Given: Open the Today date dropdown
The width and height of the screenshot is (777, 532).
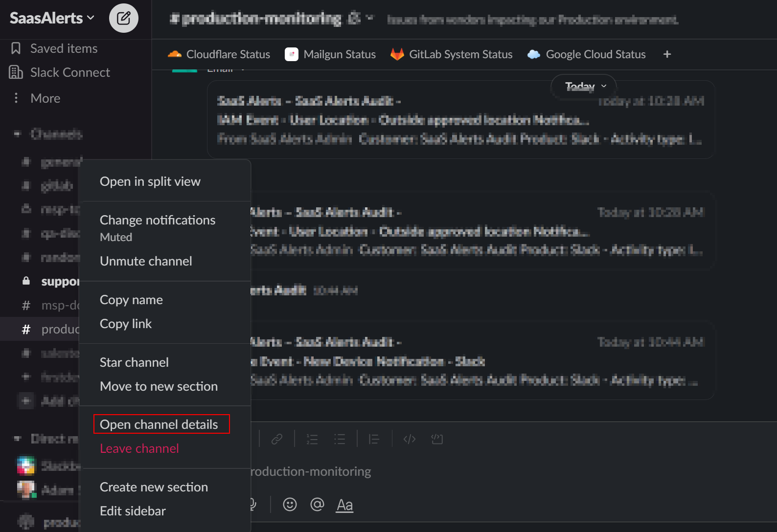Looking at the screenshot, I should [582, 87].
